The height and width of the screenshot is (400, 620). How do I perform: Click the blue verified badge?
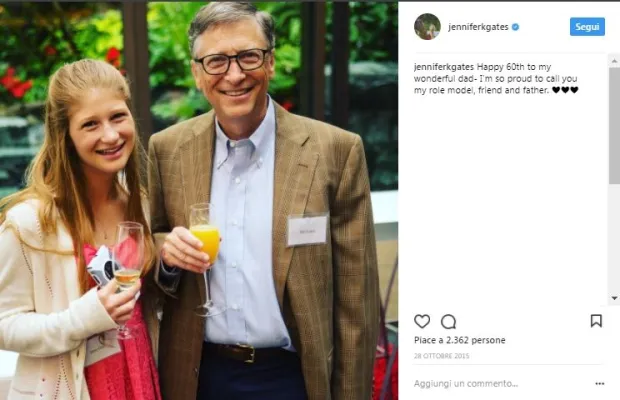(x=515, y=27)
